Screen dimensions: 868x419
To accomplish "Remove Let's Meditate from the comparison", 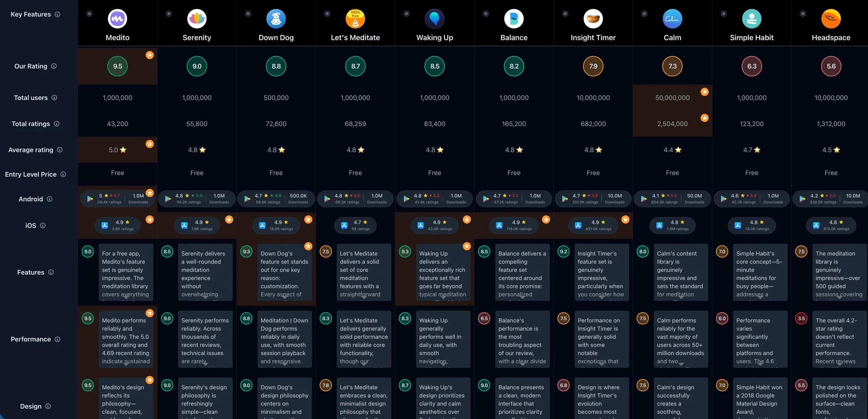I will pos(327,14).
